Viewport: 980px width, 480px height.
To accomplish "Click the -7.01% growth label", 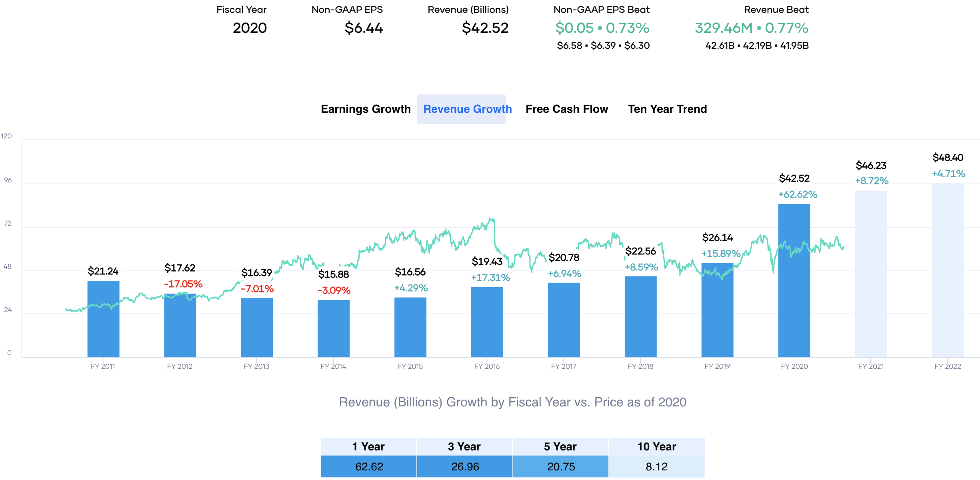I will 257,289.
